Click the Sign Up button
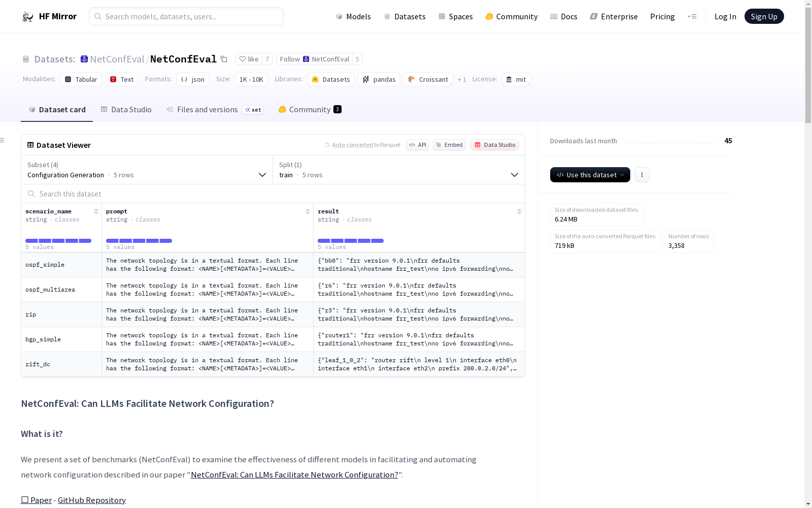 click(764, 16)
